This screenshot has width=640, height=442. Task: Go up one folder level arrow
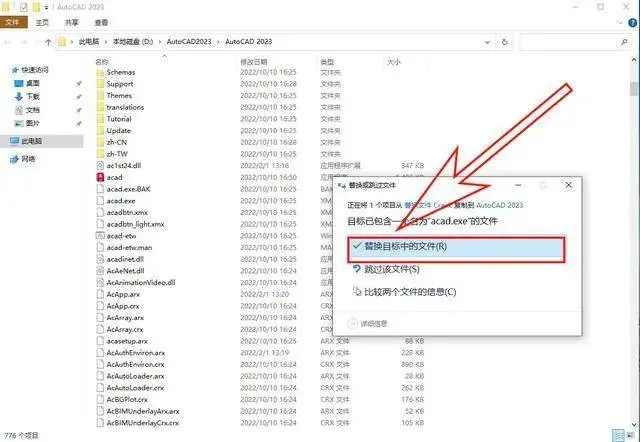click(x=48, y=42)
